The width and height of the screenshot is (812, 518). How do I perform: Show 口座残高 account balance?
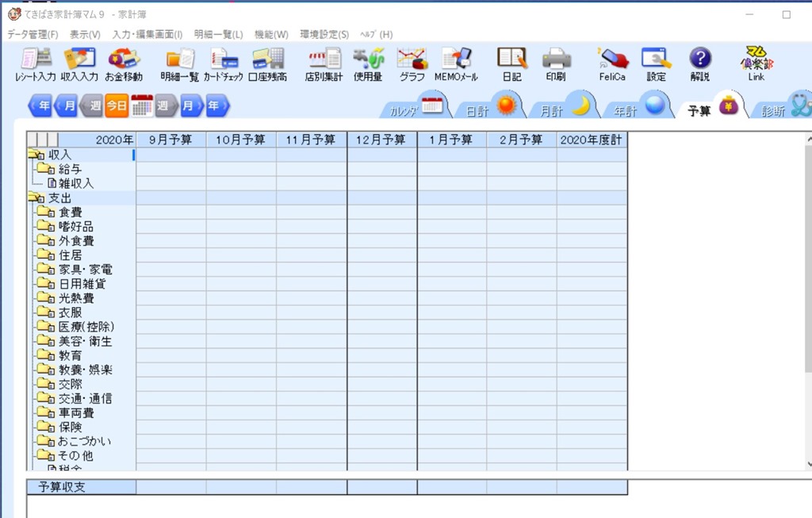[x=267, y=65]
